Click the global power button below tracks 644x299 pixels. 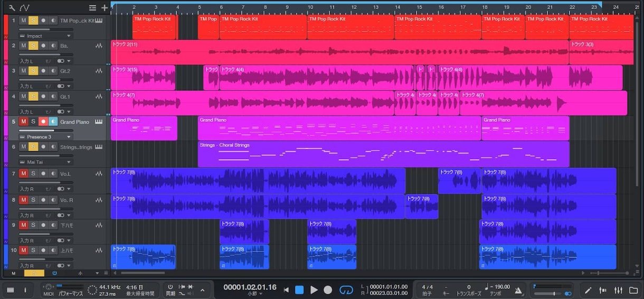click(x=54, y=273)
